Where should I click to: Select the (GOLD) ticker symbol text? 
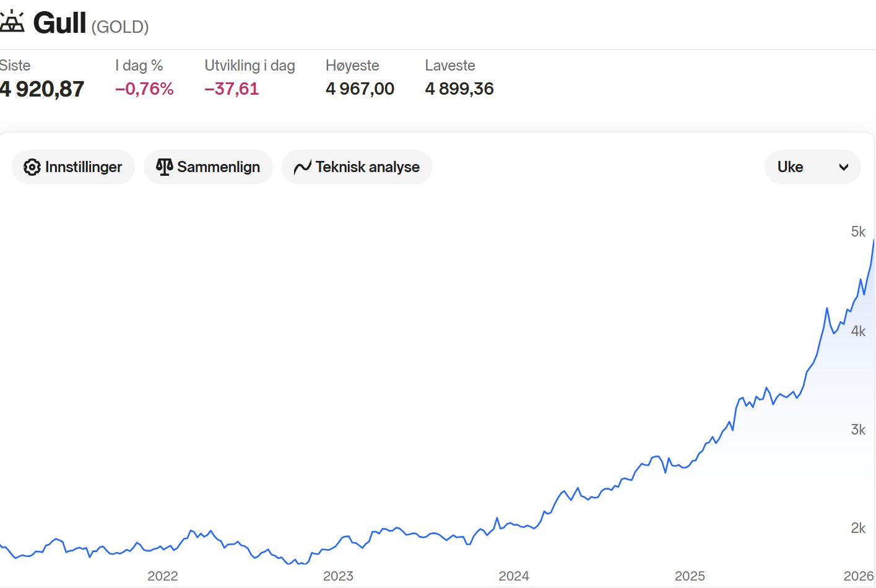(x=120, y=27)
